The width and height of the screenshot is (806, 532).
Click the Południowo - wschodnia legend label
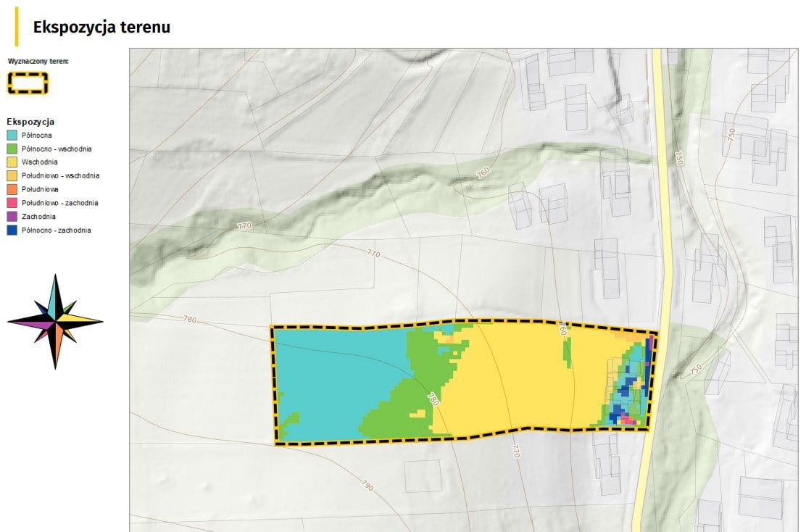coord(60,176)
